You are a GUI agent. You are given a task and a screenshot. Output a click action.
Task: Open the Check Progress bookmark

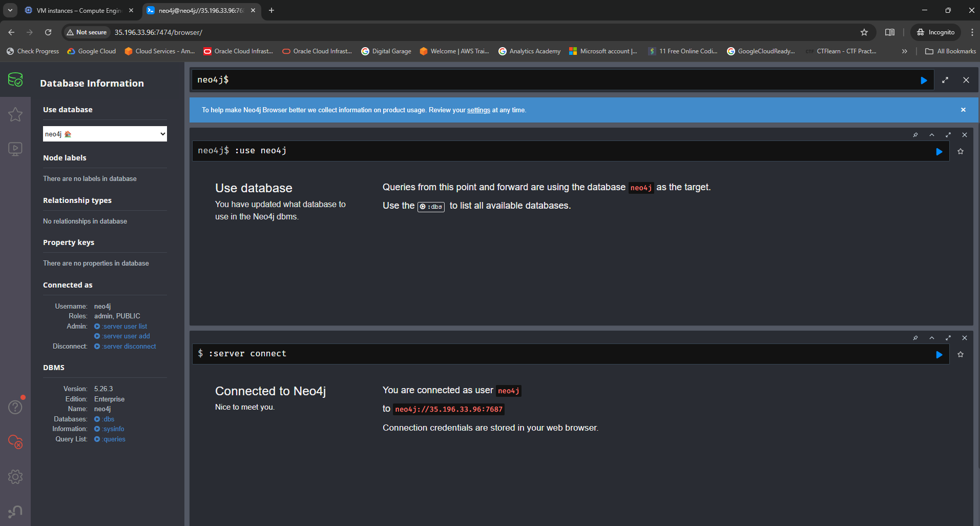point(33,51)
